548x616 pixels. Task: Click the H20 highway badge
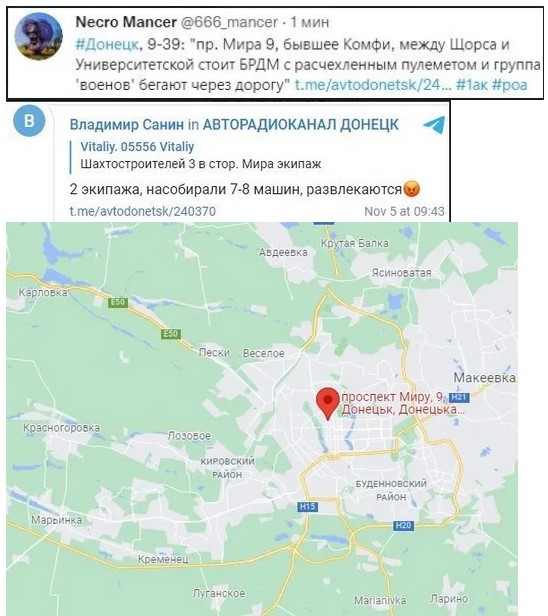click(x=403, y=525)
